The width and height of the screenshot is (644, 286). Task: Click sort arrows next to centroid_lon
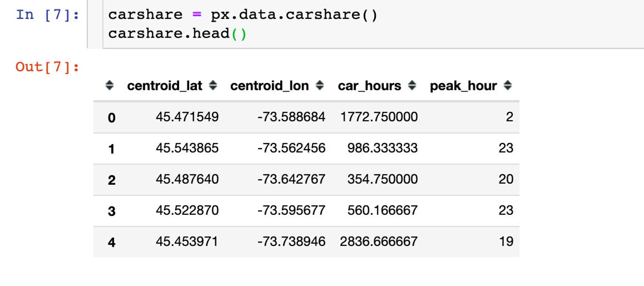click(319, 86)
